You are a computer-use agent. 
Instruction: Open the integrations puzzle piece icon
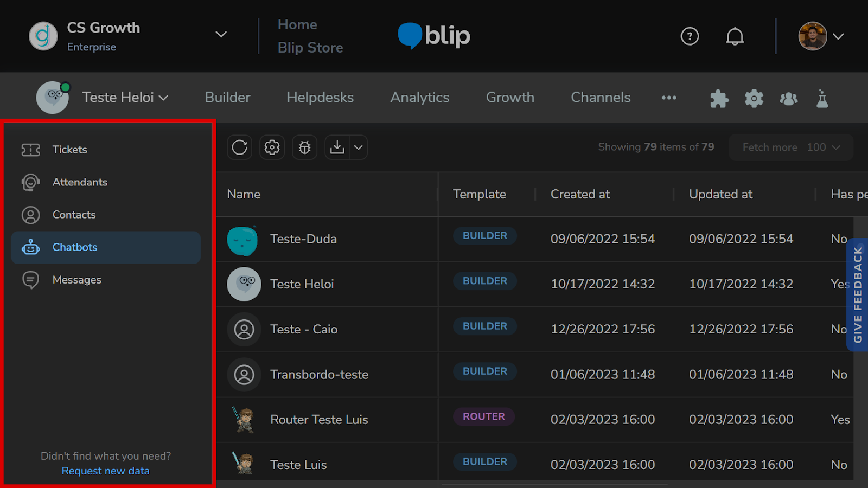point(719,99)
